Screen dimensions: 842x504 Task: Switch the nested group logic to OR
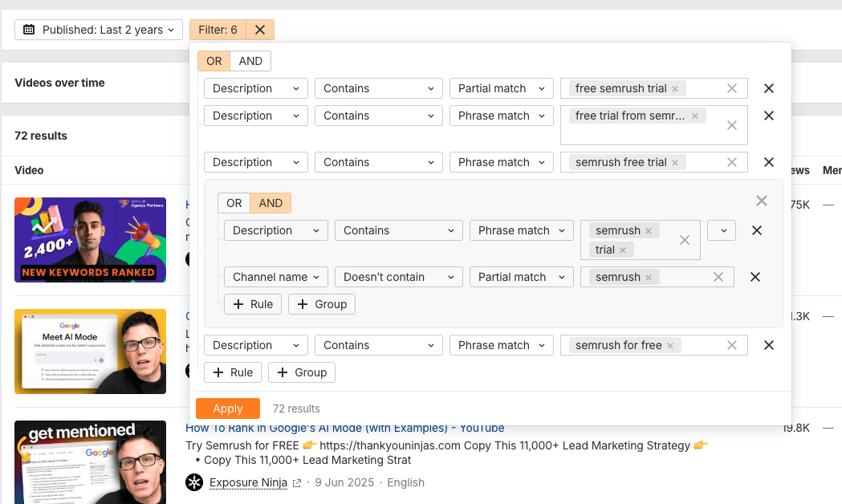(234, 202)
